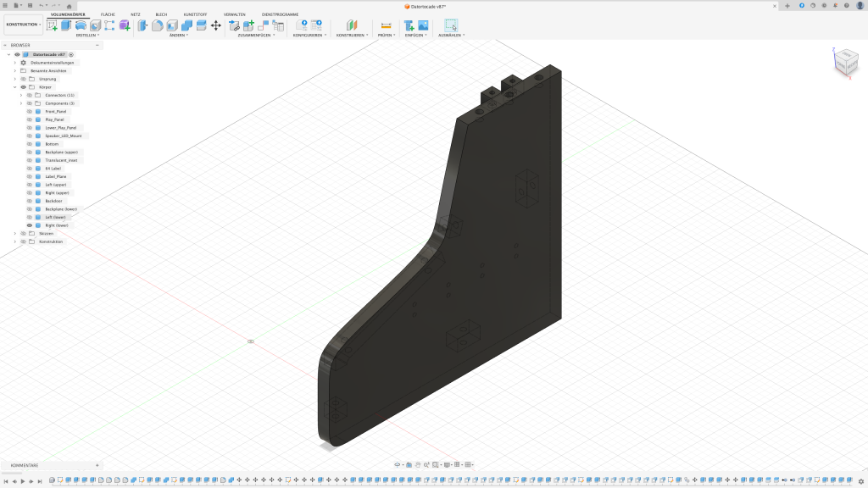This screenshot has width=868, height=488.
Task: Open the KONSTRUKTION workspace dropdown
Action: 22,25
